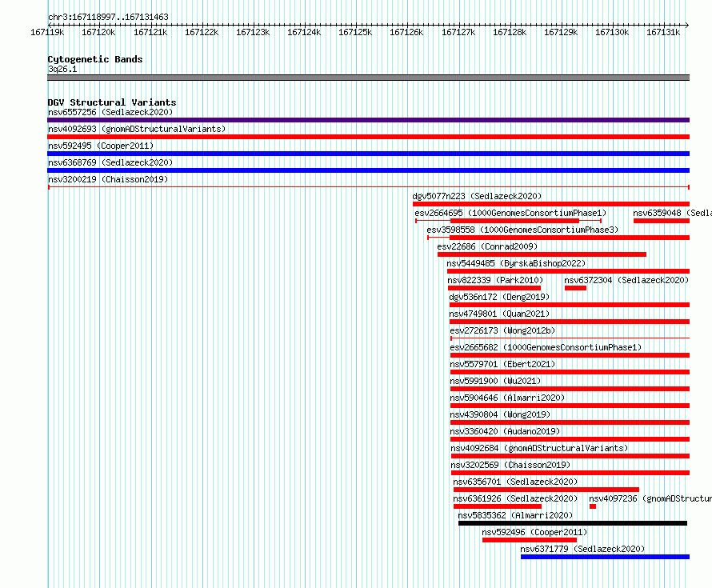Image resolution: width=712 pixels, height=588 pixels.
Task: Click nsv6368769 (Sedlazeck2020) label
Action: pyautogui.click(x=110, y=162)
